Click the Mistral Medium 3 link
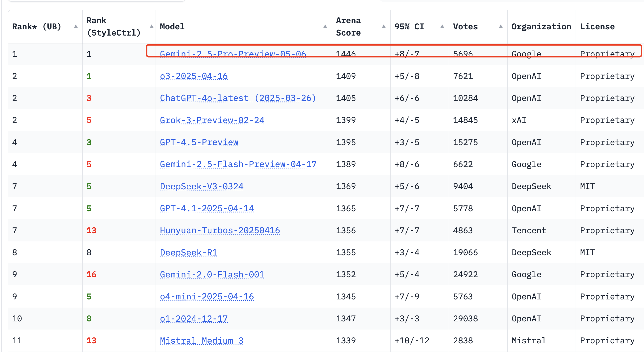Image resolution: width=644 pixels, height=352 pixels. coord(201,340)
